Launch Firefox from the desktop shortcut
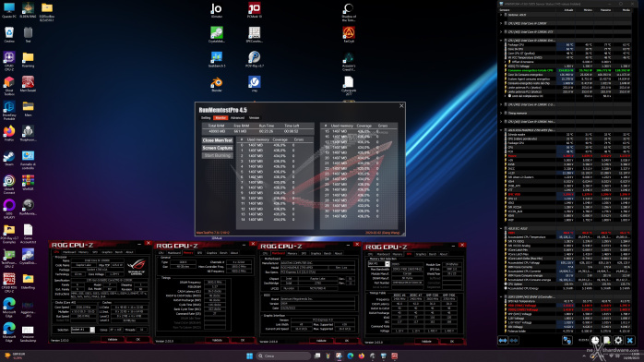The width and height of the screenshot is (644, 362). 9,133
